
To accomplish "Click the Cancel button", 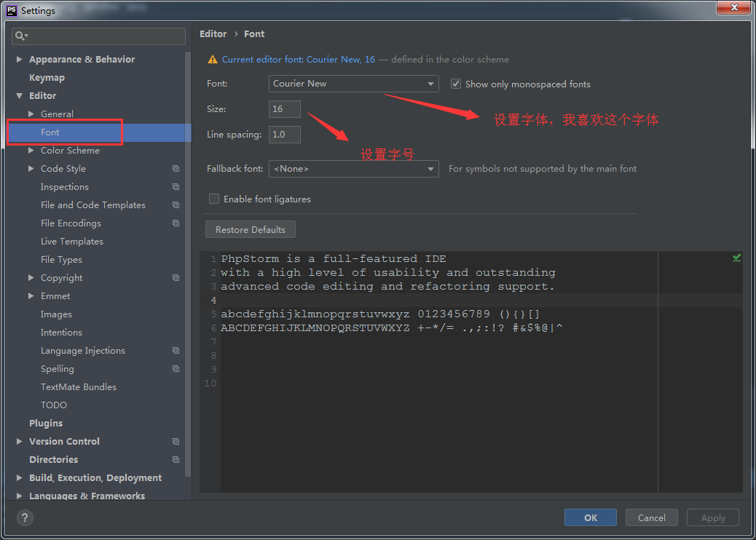I will click(651, 518).
